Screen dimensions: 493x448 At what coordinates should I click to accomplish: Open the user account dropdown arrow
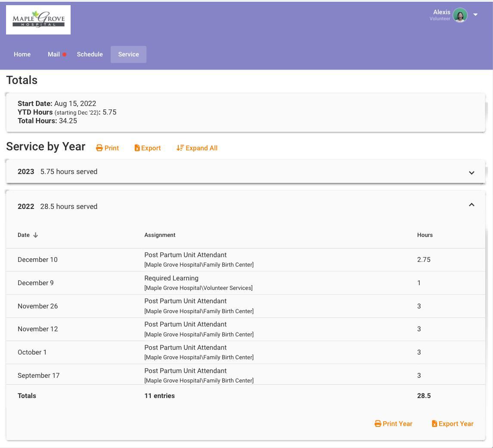tap(475, 15)
